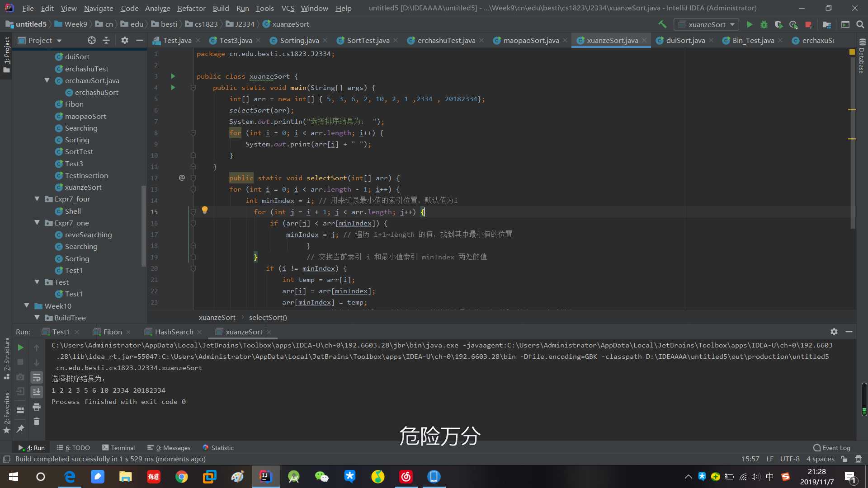Collapse the BuildTree folder
Image resolution: width=868 pixels, height=488 pixels.
click(x=37, y=318)
